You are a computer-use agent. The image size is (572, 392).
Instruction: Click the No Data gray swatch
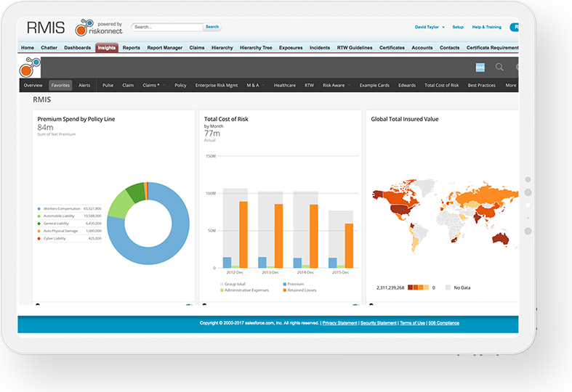tap(448, 287)
